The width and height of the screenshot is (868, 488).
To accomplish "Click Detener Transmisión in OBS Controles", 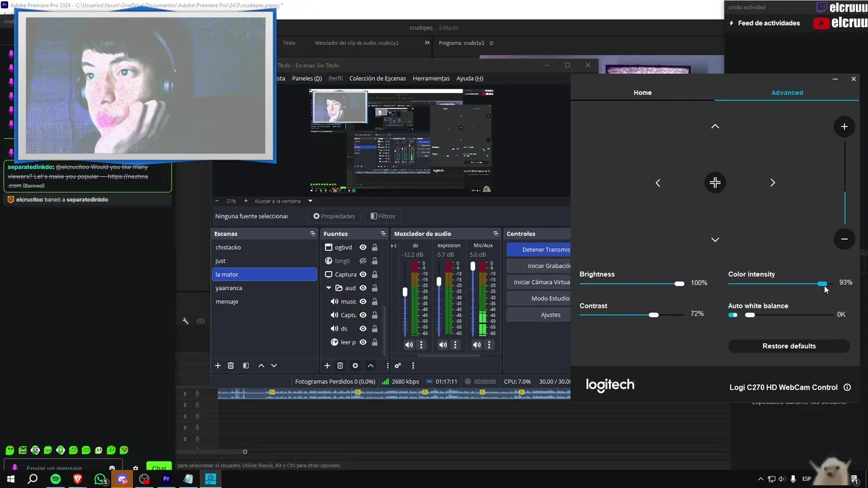I will pyautogui.click(x=538, y=249).
